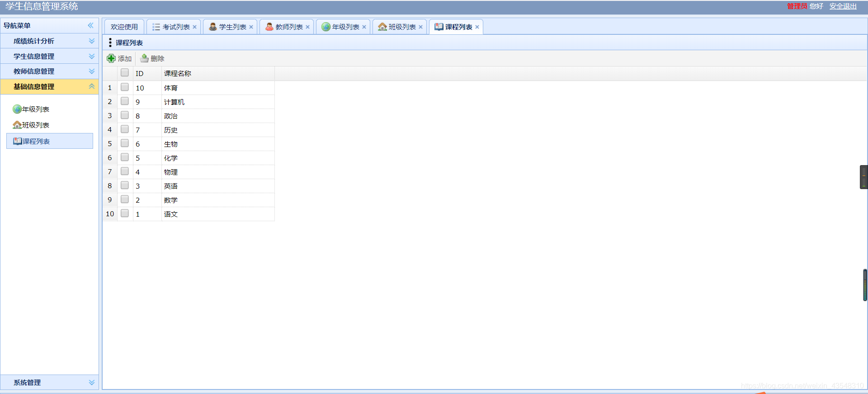The height and width of the screenshot is (394, 868).
Task: Click the globe icon beside 年级列表 in sidebar
Action: [17, 109]
